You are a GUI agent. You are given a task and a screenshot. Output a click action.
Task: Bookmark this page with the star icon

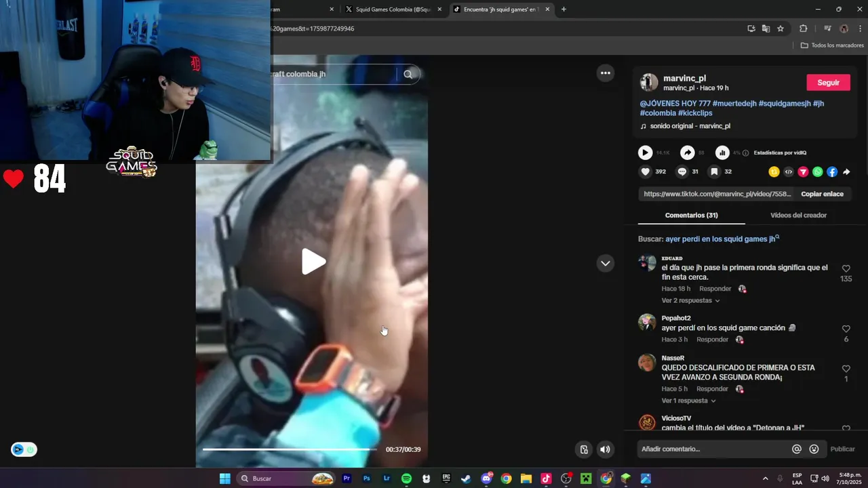781,28
